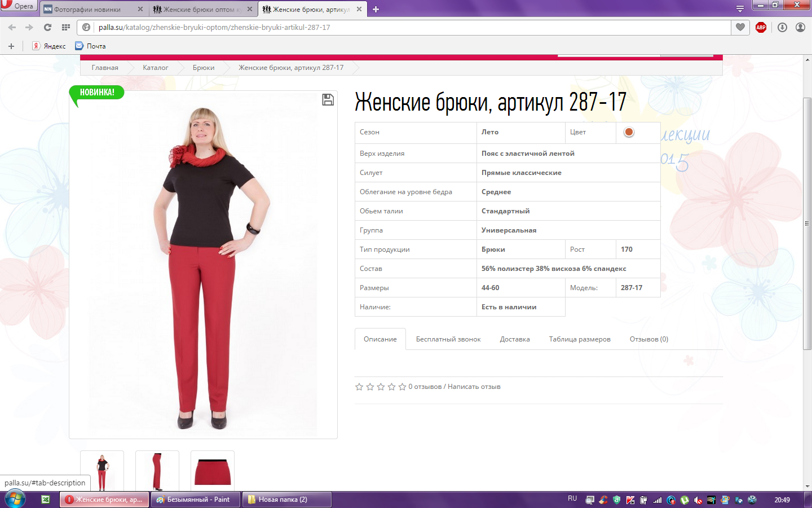Image resolution: width=812 pixels, height=508 pixels.
Task: Click the page vertical scrollbar thumb
Action: pyautogui.click(x=807, y=224)
